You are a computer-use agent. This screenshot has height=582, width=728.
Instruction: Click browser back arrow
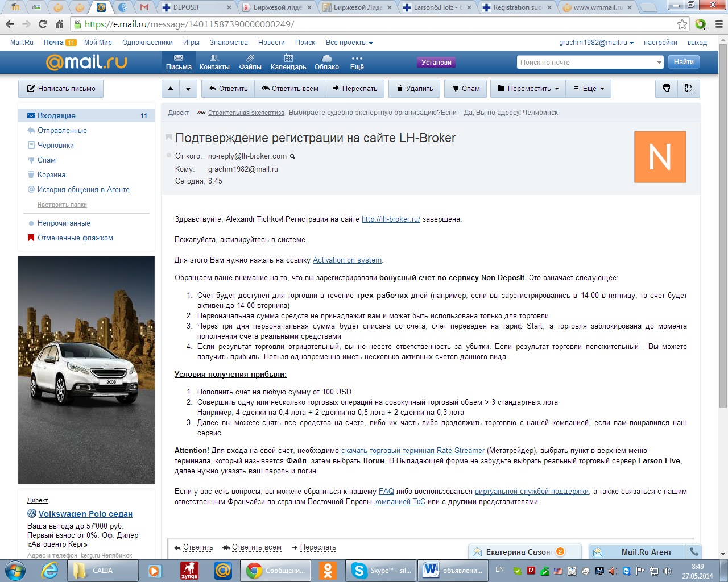[10, 24]
